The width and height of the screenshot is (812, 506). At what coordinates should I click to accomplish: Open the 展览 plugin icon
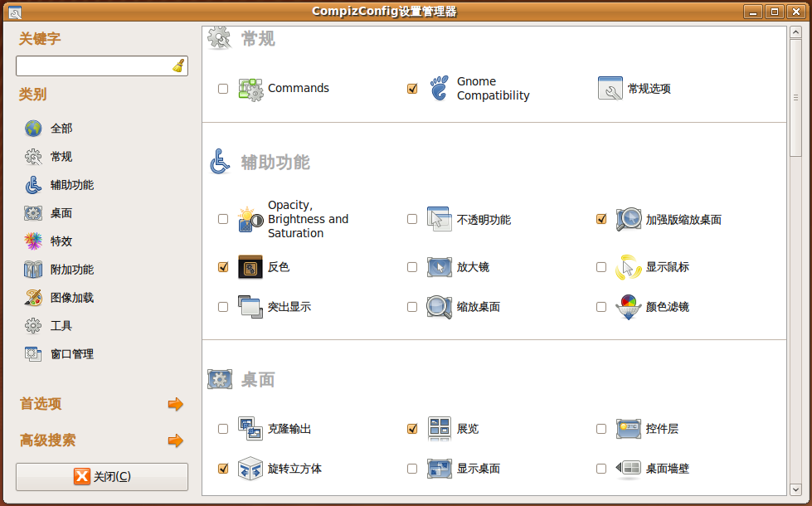click(x=439, y=429)
